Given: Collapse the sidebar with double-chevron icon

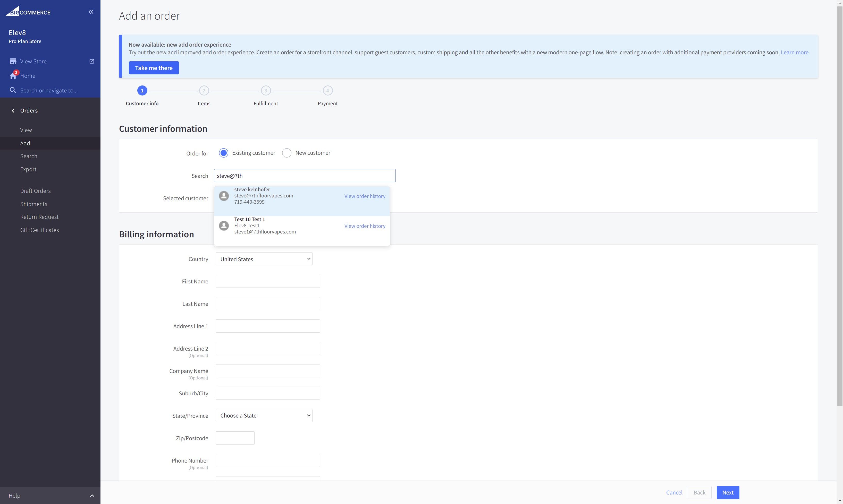Looking at the screenshot, I should point(91,12).
